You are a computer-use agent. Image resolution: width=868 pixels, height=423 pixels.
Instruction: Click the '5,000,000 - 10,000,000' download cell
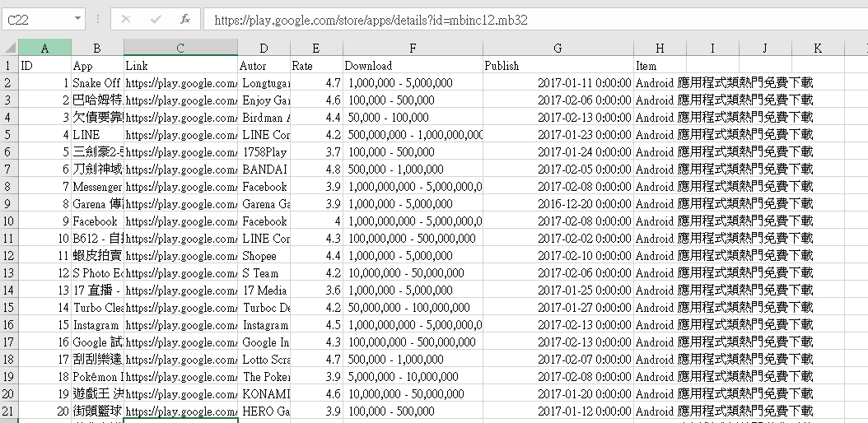pyautogui.click(x=413, y=377)
